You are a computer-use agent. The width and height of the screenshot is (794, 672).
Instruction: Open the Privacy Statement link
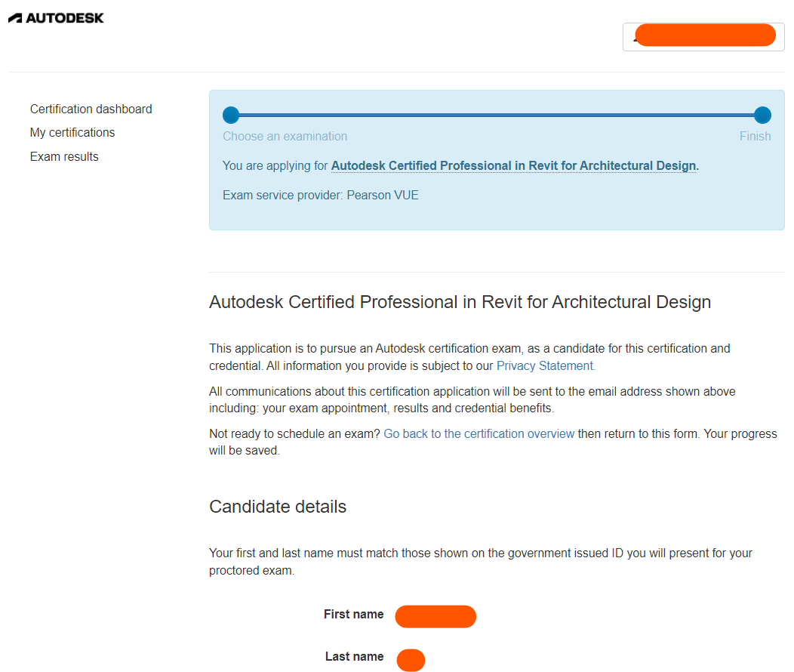tap(546, 365)
